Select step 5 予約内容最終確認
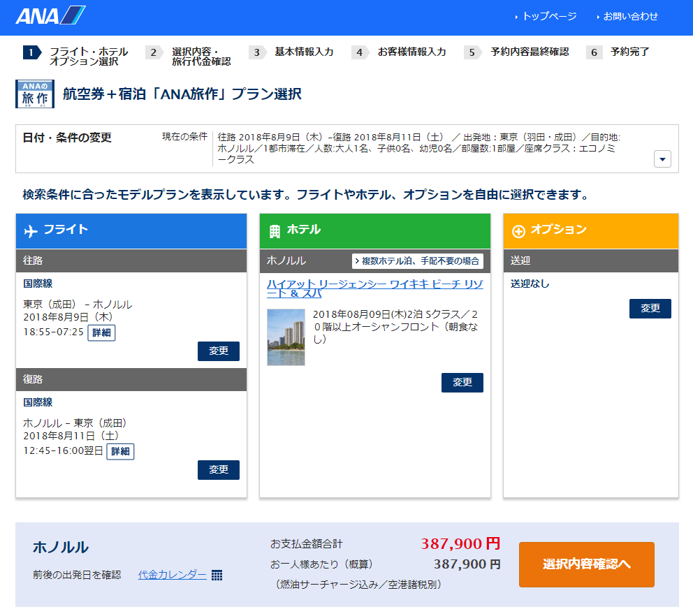 click(x=516, y=52)
